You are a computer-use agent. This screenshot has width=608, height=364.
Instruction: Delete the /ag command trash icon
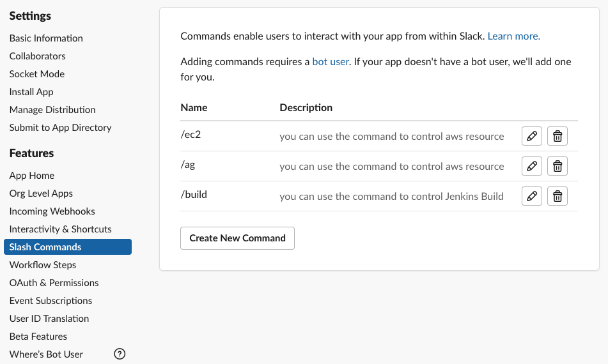click(x=557, y=166)
